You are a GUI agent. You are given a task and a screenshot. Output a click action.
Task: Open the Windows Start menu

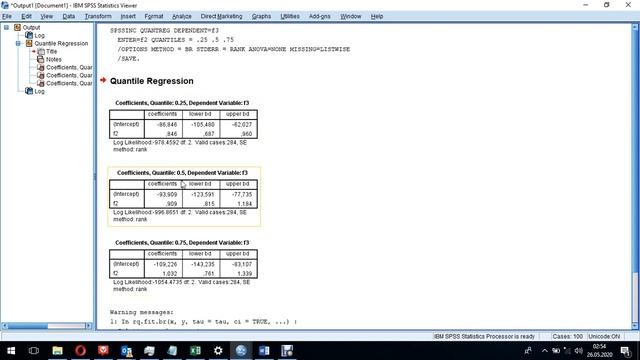coord(11,351)
